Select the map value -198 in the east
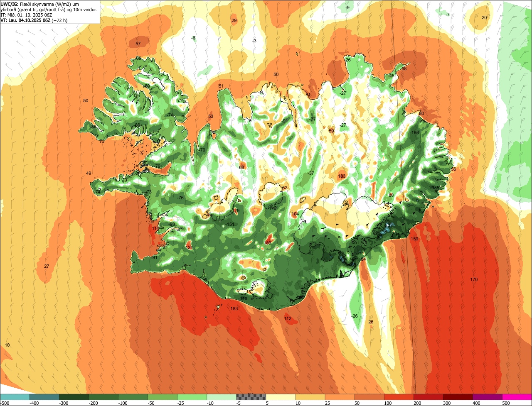532x406 pixels. coord(414,132)
